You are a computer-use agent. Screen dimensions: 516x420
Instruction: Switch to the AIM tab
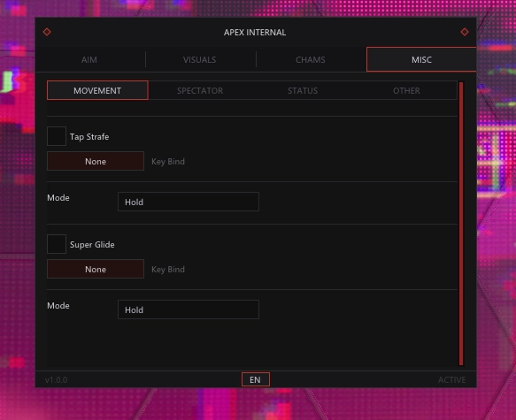(x=89, y=60)
